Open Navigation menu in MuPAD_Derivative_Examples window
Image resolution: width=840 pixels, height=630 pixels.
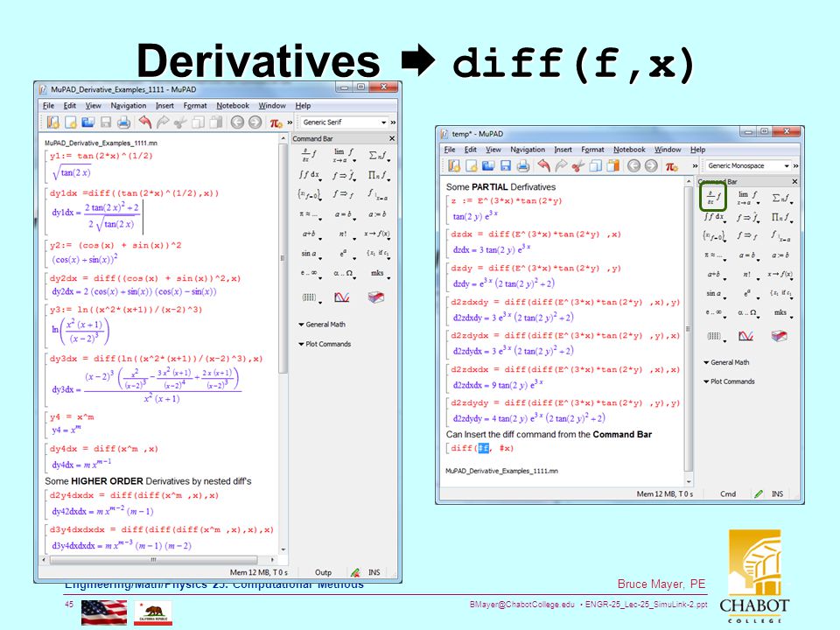(x=128, y=106)
